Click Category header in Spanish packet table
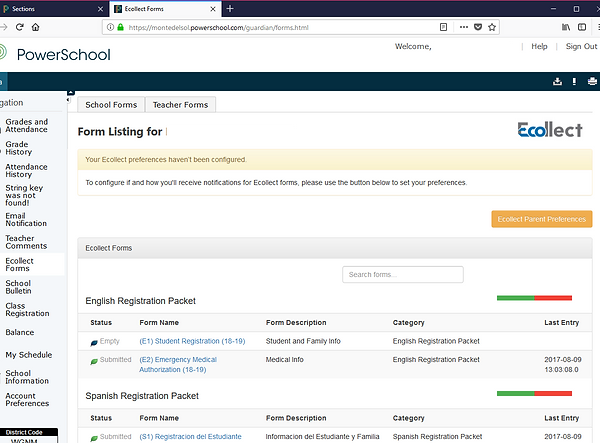 (x=408, y=418)
